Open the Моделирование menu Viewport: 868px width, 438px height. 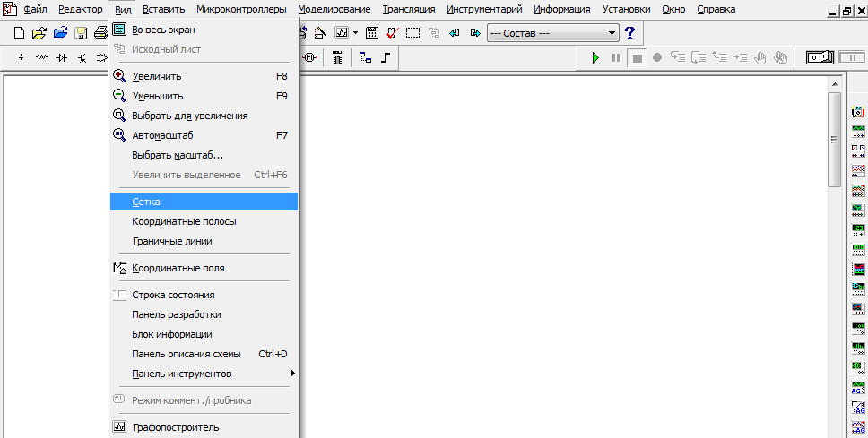pyautogui.click(x=334, y=9)
